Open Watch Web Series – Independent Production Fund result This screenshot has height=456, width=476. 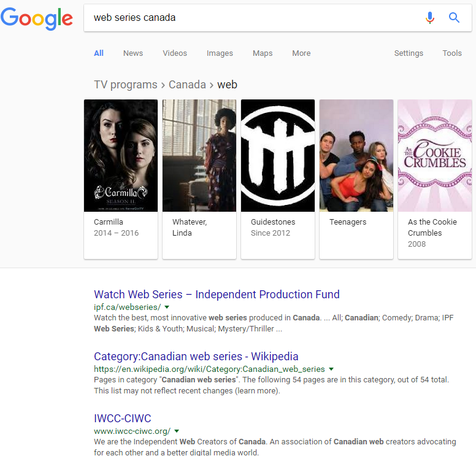(217, 295)
